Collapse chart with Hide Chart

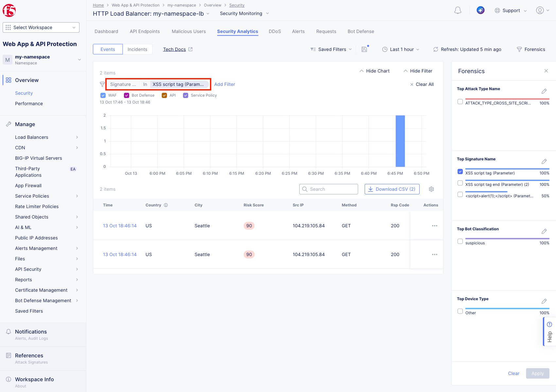374,71
